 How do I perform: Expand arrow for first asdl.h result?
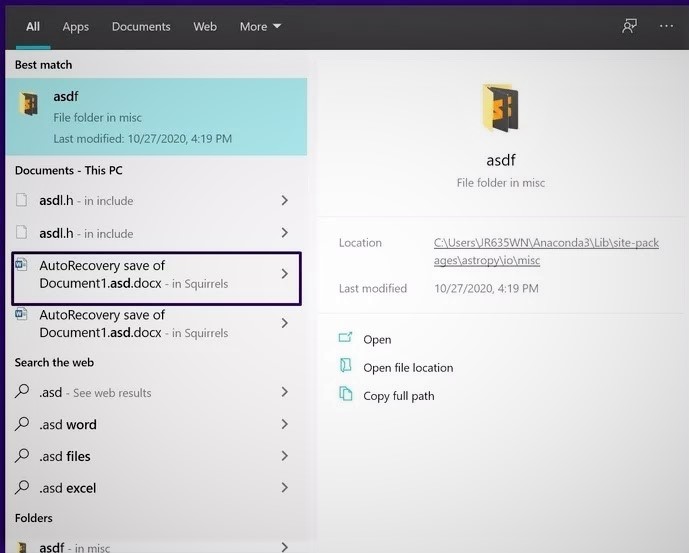[x=285, y=201]
